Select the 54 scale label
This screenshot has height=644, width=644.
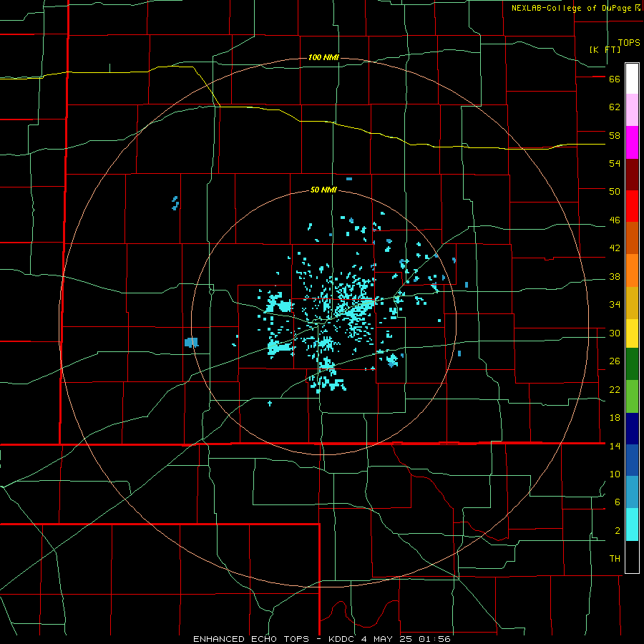(615, 163)
